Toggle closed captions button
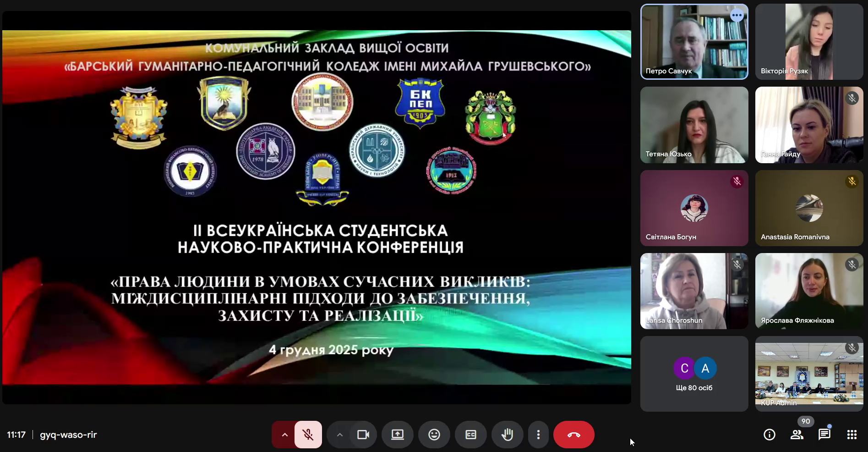Image resolution: width=868 pixels, height=452 pixels. [x=470, y=435]
